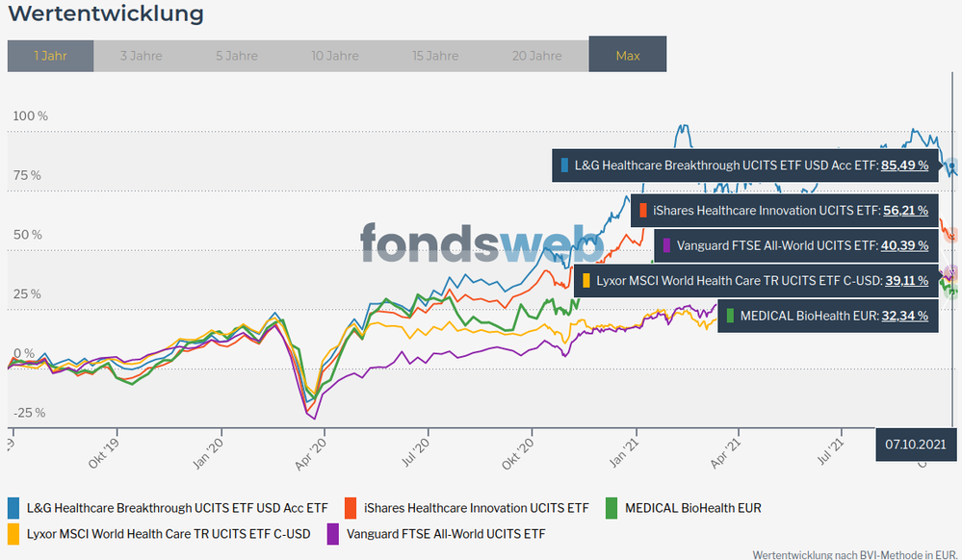Select the 10 Jahre period tab
Image resolution: width=962 pixels, height=560 pixels.
336,56
